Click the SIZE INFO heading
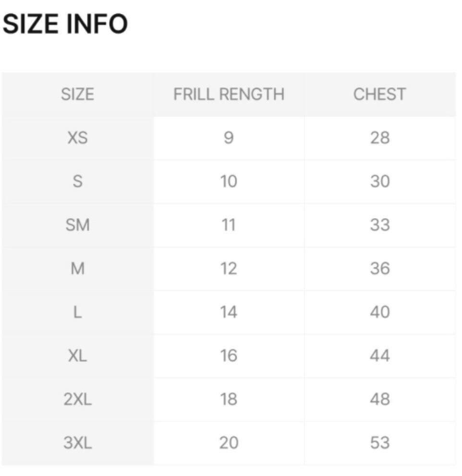462x476 pixels. [x=65, y=24]
